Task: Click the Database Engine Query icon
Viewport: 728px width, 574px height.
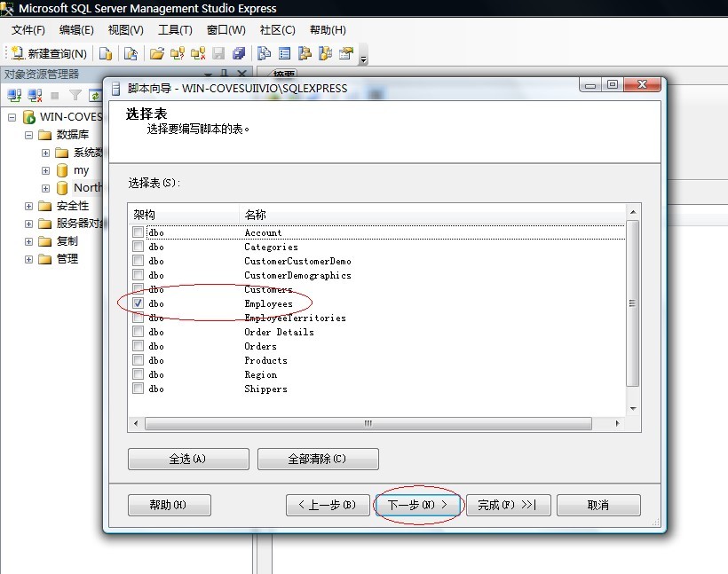Action: 106,54
